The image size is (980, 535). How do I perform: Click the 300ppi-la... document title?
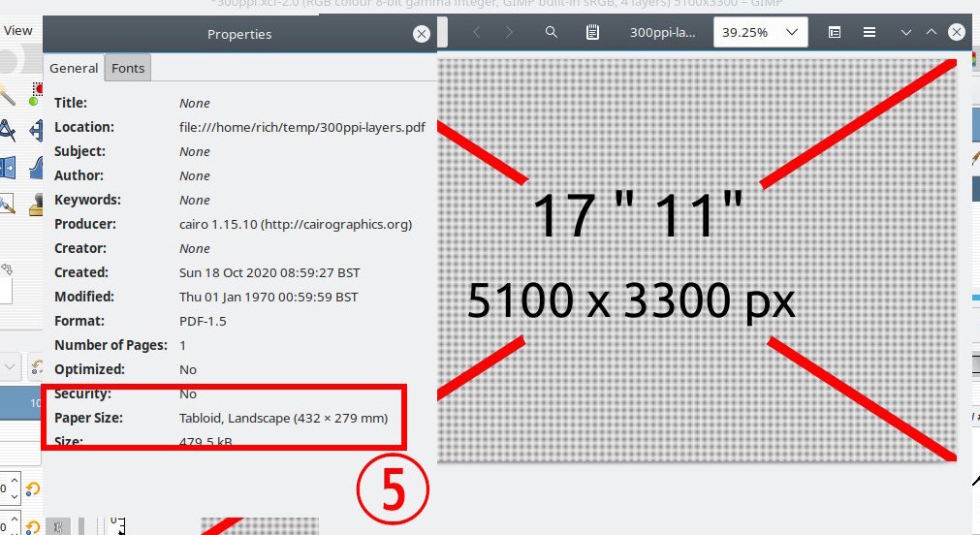pos(662,33)
